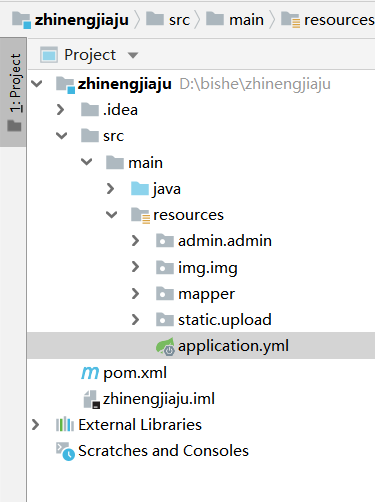Click the static.upload package folder icon
375x502 pixels.
pos(165,320)
